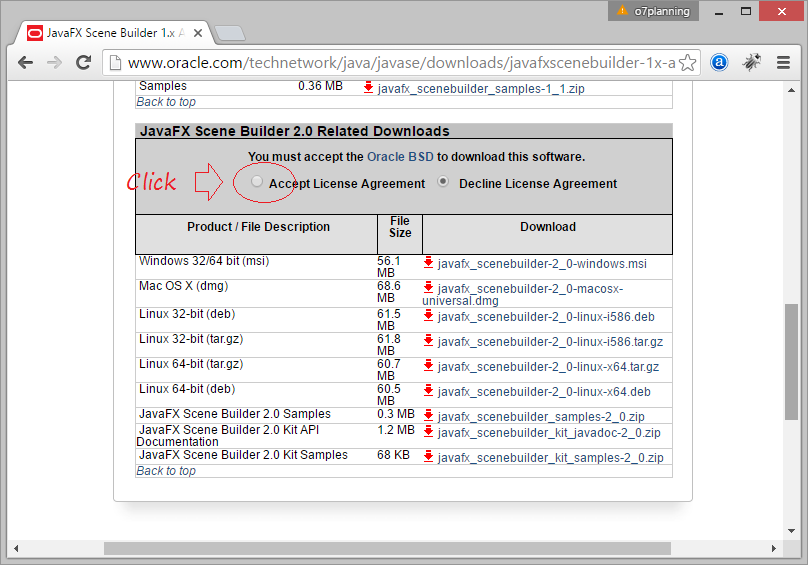The image size is (808, 565).
Task: Click the browser forward arrow
Action: coord(54,63)
